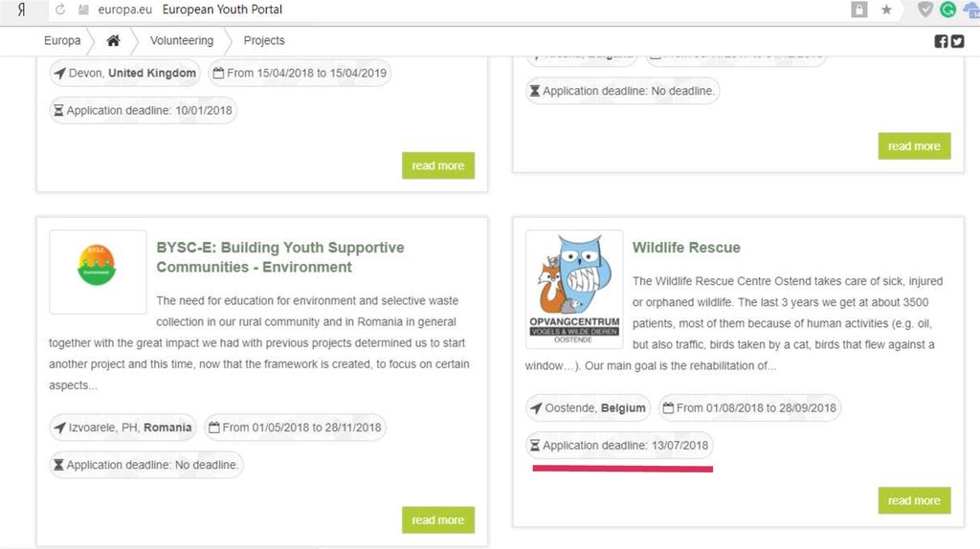
Task: Click the Devon, United Kingdom location tag
Action: click(125, 73)
